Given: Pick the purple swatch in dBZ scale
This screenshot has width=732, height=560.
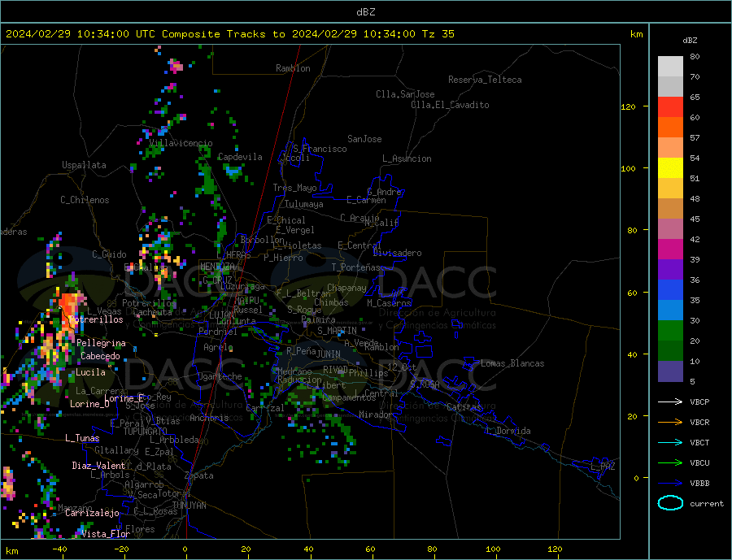Looking at the screenshot, I should [x=670, y=270].
